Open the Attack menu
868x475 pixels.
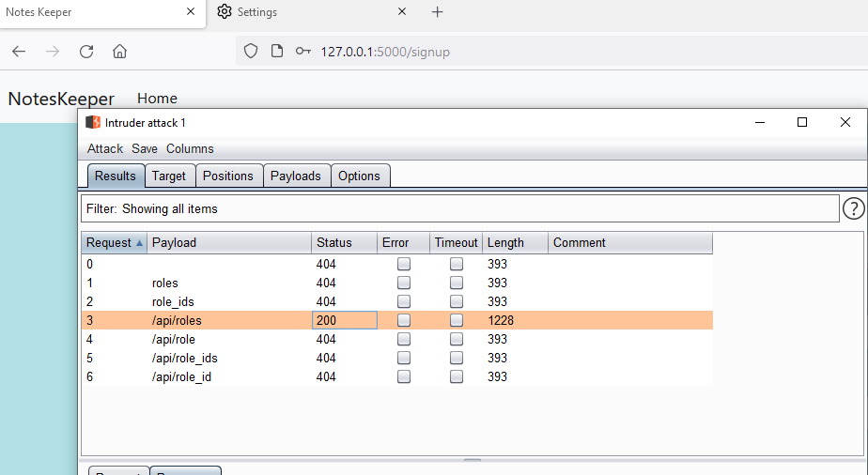104,148
